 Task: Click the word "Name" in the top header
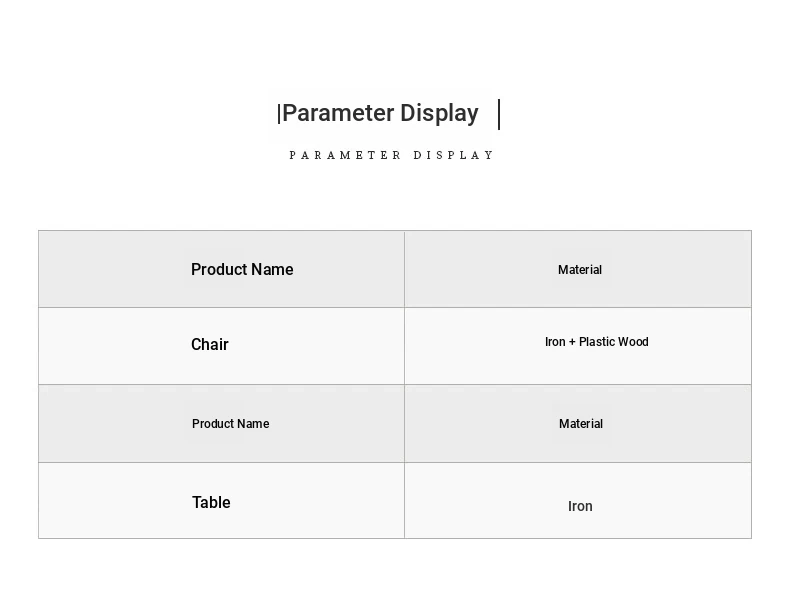[272, 269]
